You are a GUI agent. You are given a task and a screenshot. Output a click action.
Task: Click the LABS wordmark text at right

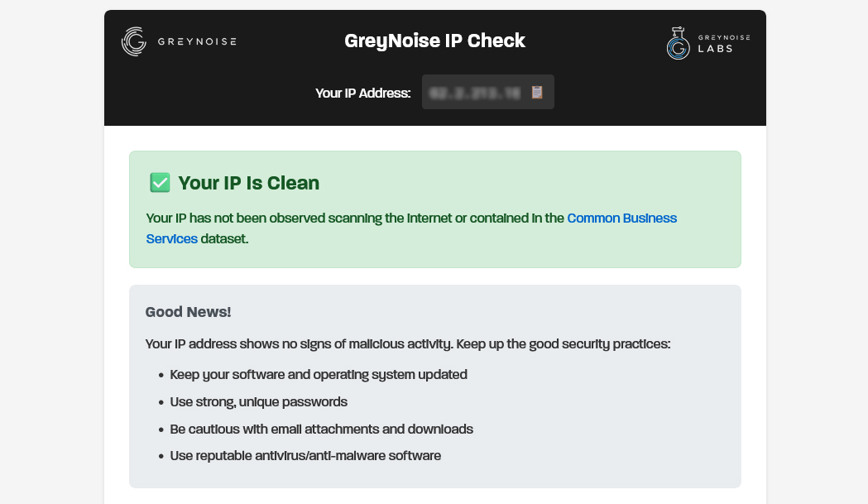[715, 49]
